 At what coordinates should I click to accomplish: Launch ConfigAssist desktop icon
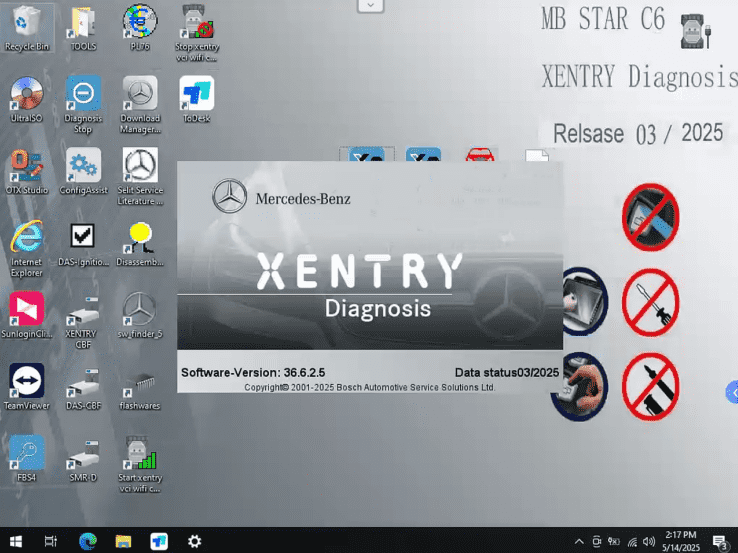coord(83,171)
